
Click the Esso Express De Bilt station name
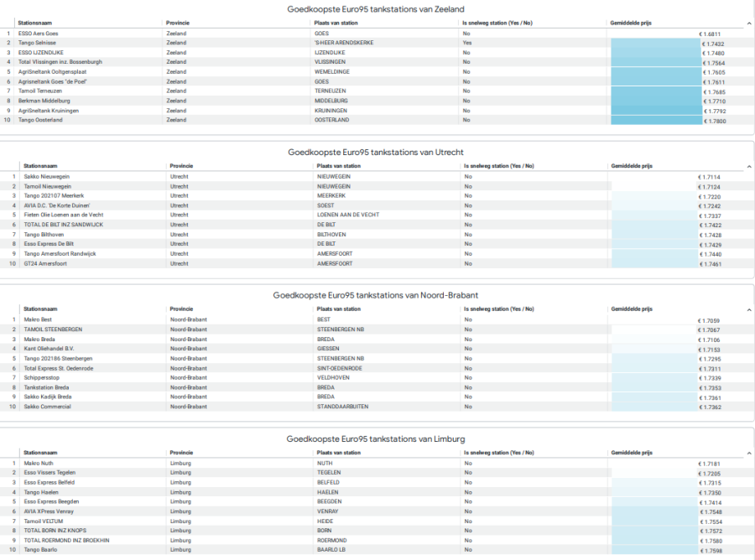point(49,244)
